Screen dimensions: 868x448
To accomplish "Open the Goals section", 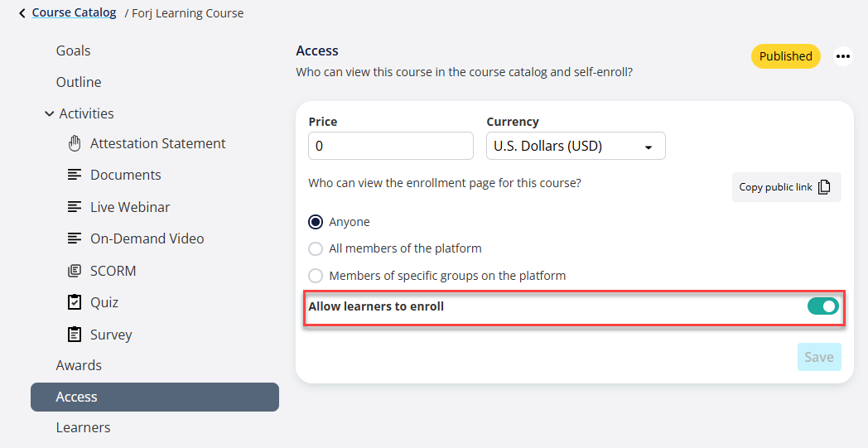I will (74, 51).
